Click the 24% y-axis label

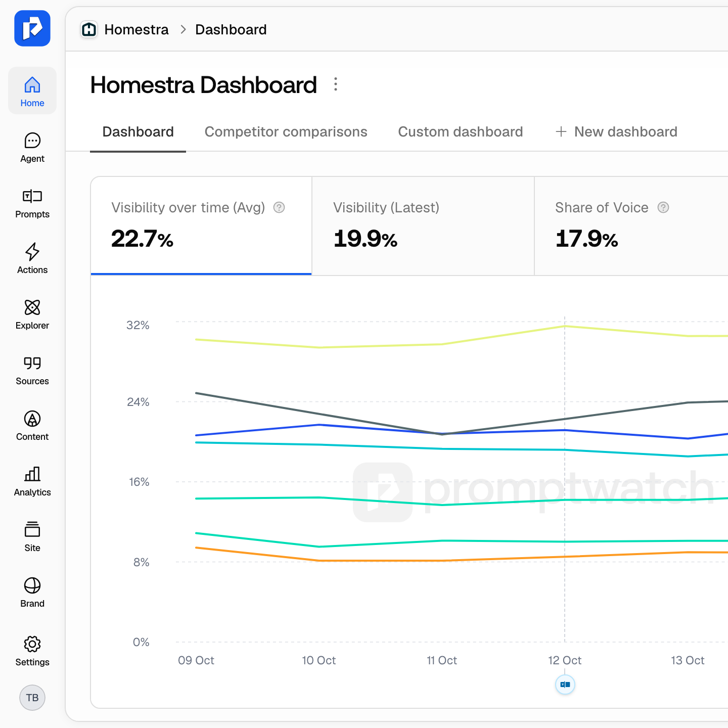click(x=138, y=402)
